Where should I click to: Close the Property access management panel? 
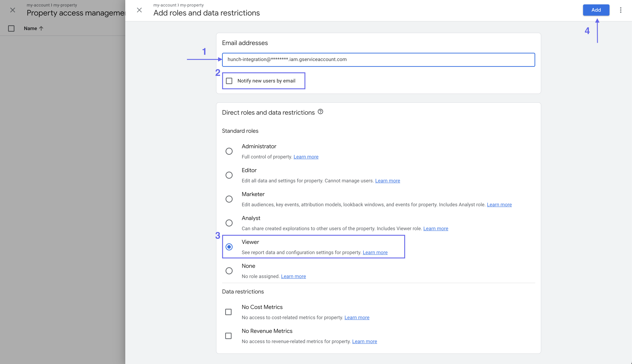coord(12,10)
